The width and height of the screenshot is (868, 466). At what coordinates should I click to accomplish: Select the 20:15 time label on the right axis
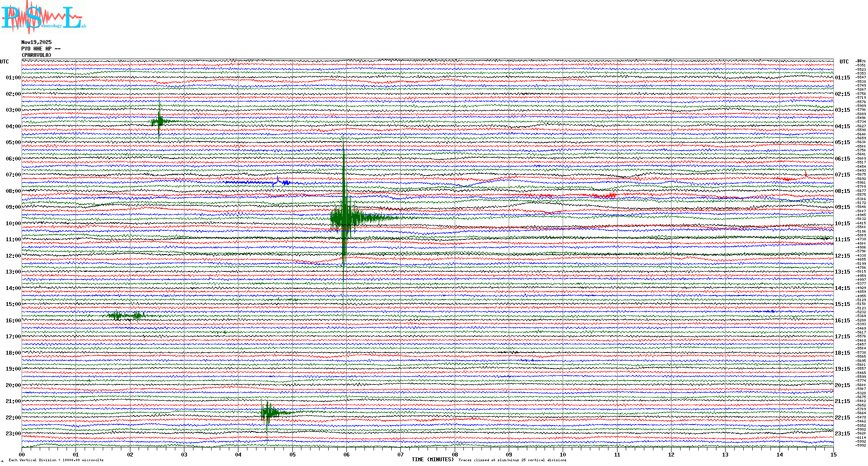(x=842, y=385)
